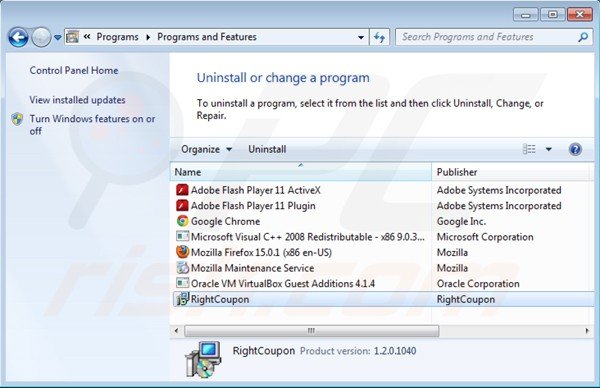Select the Google Chrome entry
The width and height of the screenshot is (600, 388).
225,222
